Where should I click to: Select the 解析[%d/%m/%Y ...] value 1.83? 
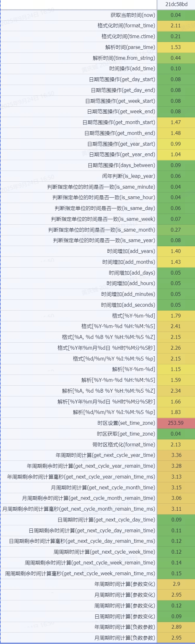(176, 412)
